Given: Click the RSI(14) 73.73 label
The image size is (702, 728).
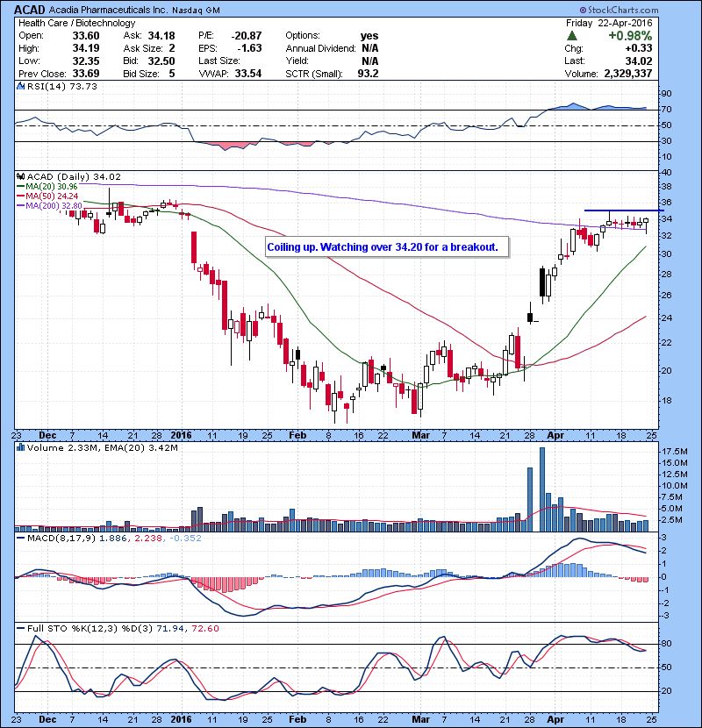Looking at the screenshot, I should coord(62,86).
